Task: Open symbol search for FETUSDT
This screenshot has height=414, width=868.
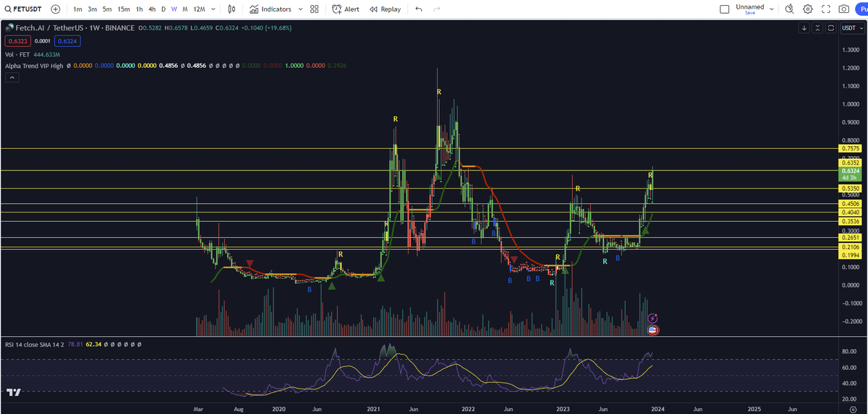Action: click(x=25, y=9)
